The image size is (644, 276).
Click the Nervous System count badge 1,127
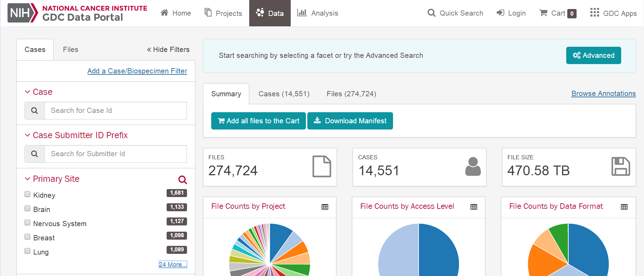click(177, 221)
